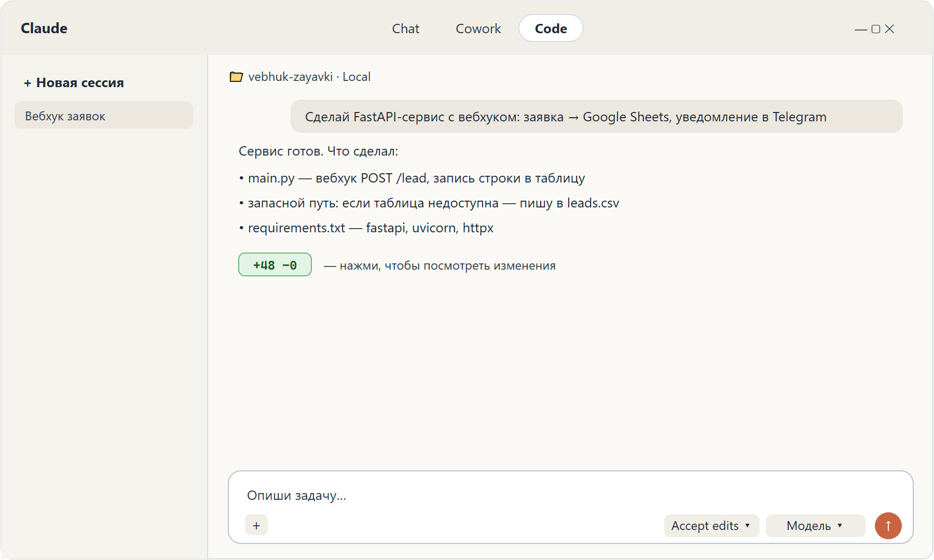Viewport: 934px width, 560px height.
Task: Select the Code tab
Action: click(551, 29)
